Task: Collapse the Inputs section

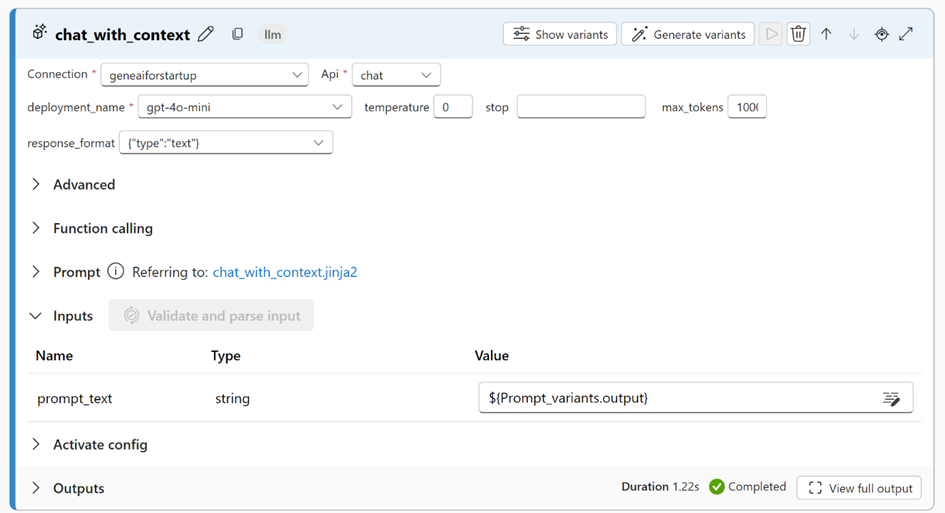Action: pyautogui.click(x=36, y=316)
